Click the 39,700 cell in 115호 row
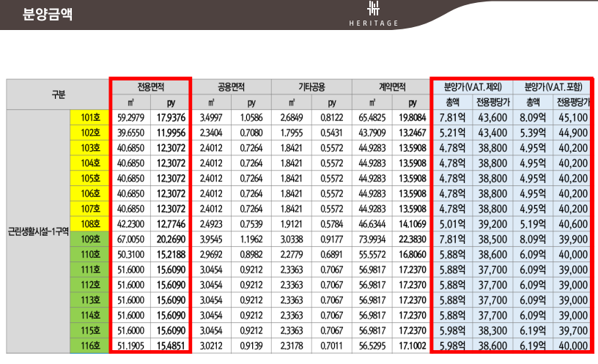Screen dimensions: 598x364 (x=573, y=330)
